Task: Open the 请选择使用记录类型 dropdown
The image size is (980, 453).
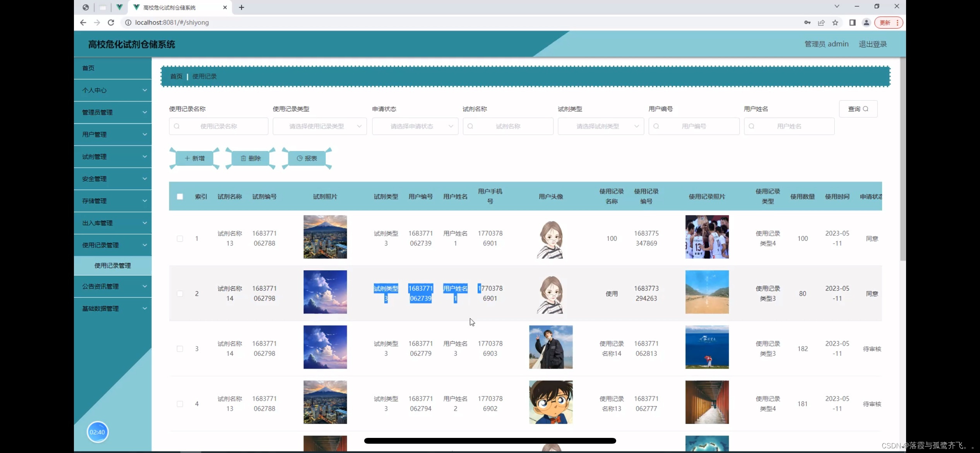Action: [x=320, y=126]
